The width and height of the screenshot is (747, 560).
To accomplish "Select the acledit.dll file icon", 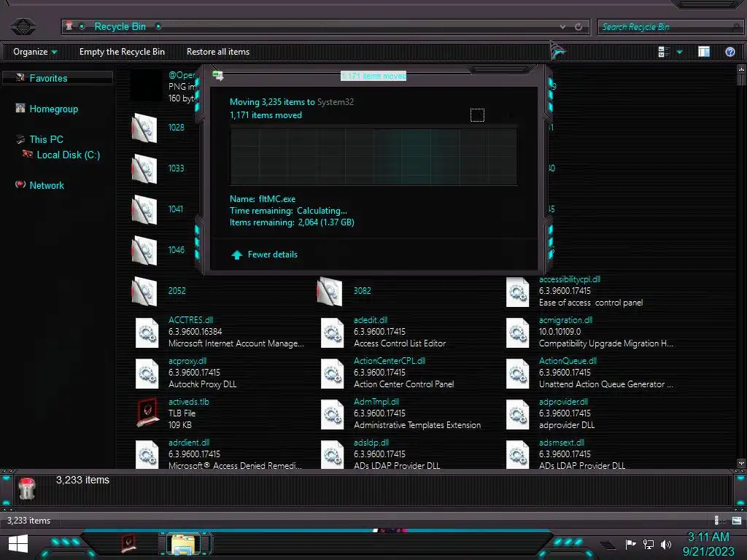I will [x=332, y=332].
